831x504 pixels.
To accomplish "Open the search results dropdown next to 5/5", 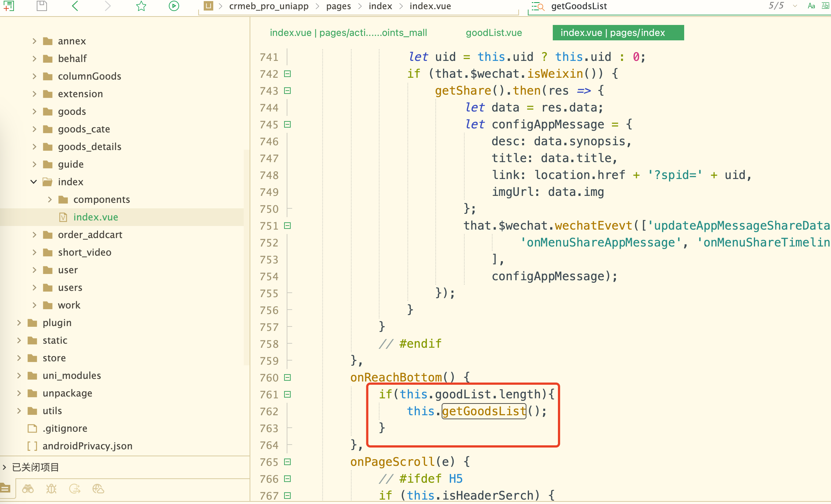I will pyautogui.click(x=795, y=6).
